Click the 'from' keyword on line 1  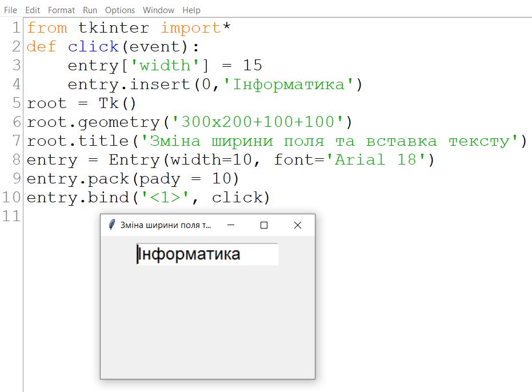[47, 28]
